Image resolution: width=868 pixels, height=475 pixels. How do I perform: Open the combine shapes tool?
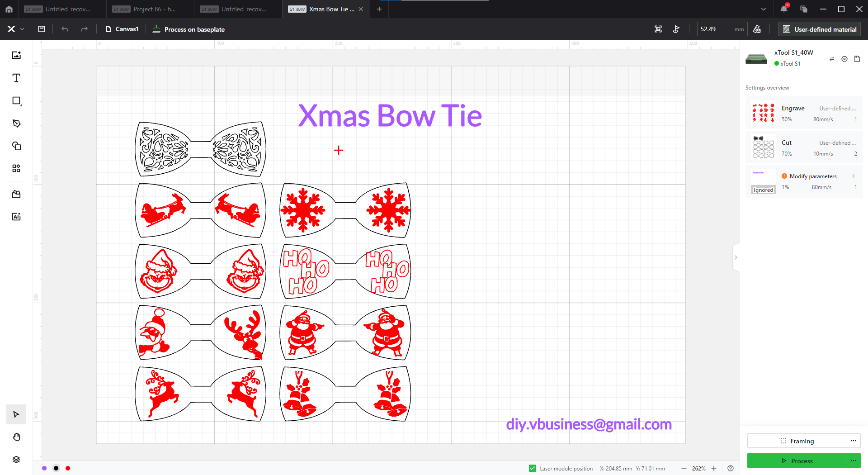pyautogui.click(x=16, y=146)
